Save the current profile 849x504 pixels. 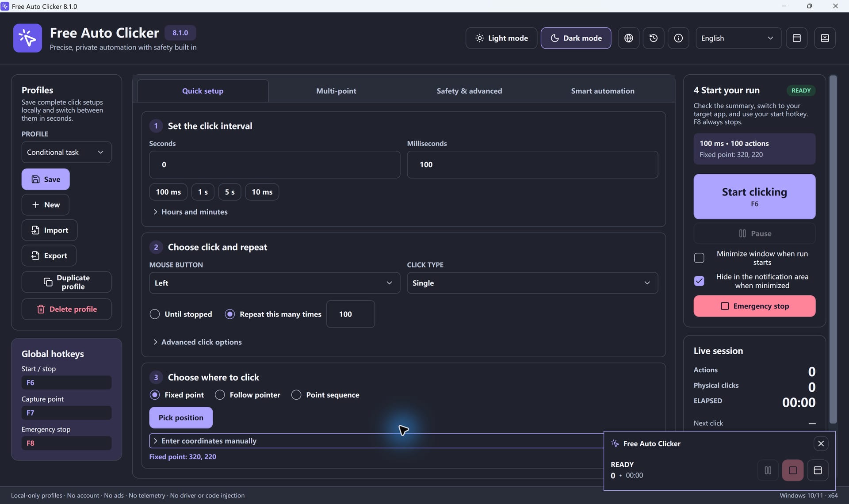coord(46,179)
